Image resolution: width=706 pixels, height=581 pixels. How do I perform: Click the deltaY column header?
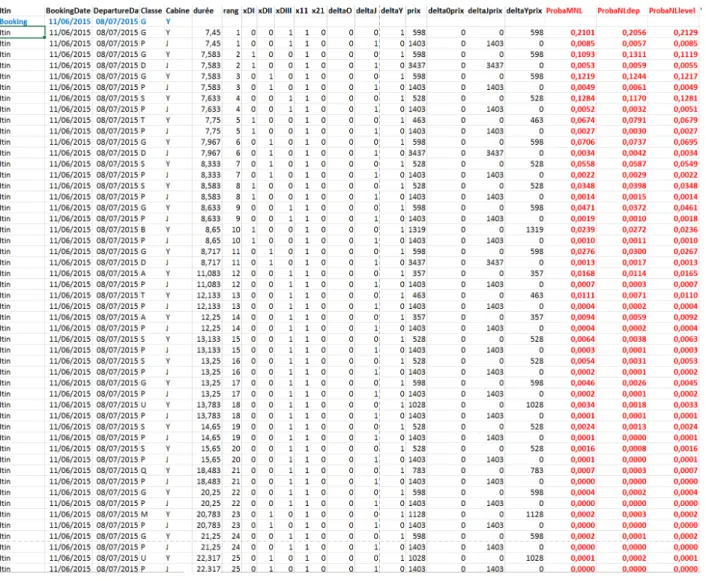tap(392, 10)
